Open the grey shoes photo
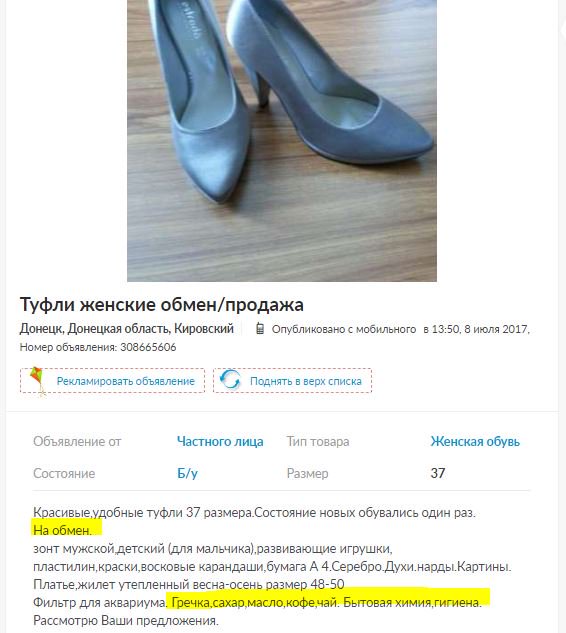This screenshot has width=566, height=633. pos(282,140)
